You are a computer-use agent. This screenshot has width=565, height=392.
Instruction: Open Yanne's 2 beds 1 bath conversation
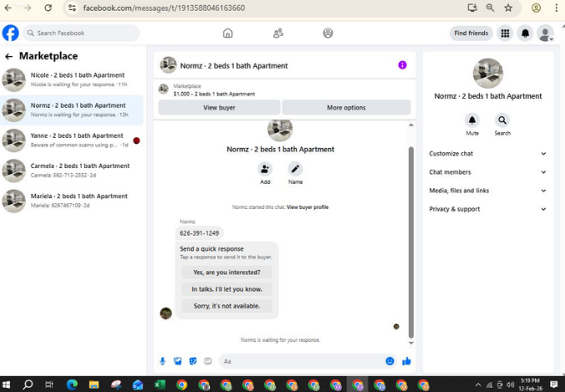click(72, 140)
